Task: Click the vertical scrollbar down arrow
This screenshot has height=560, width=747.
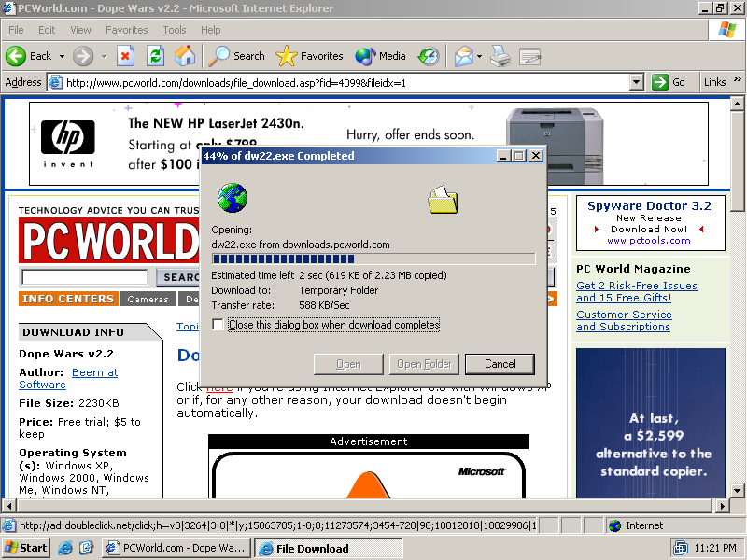Action: 737,490
